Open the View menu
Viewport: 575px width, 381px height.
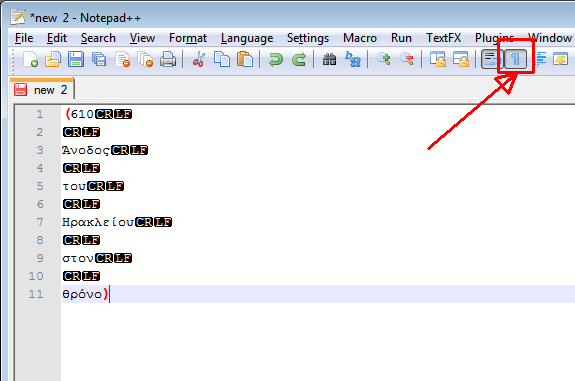pyautogui.click(x=142, y=38)
